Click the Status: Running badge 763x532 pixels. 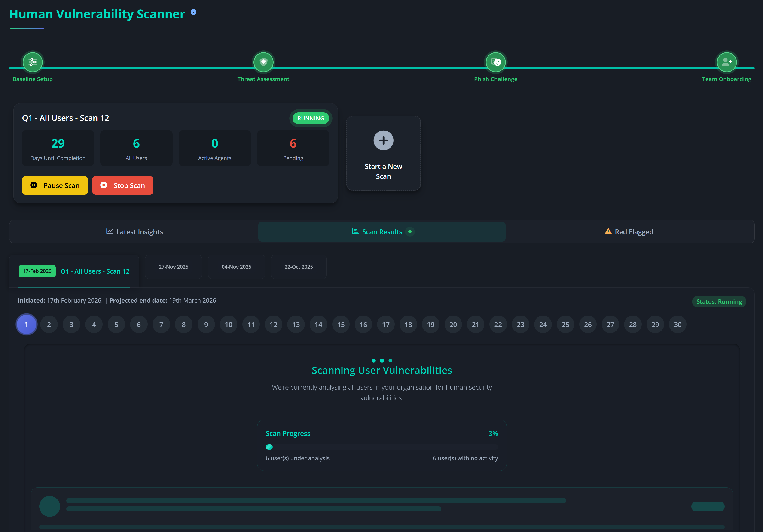pyautogui.click(x=719, y=302)
